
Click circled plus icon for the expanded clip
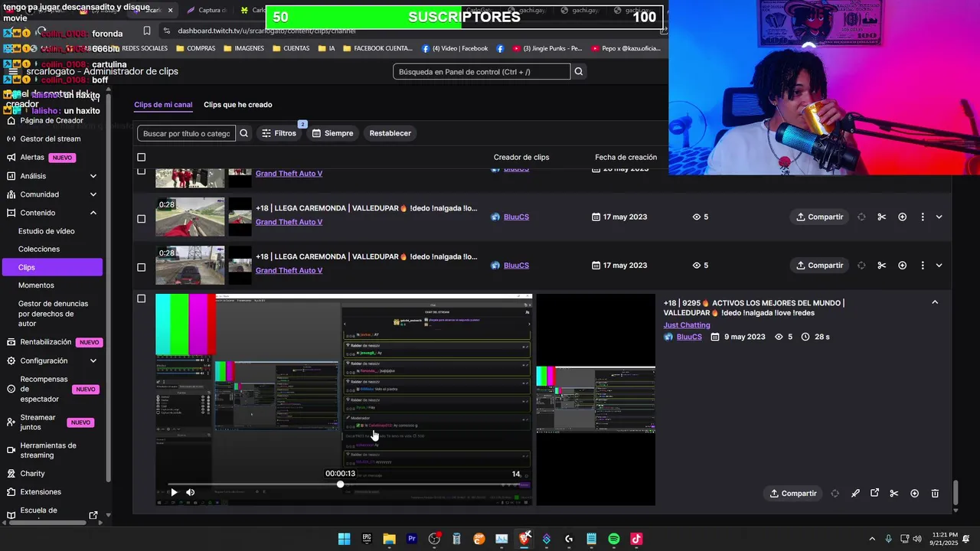(914, 494)
